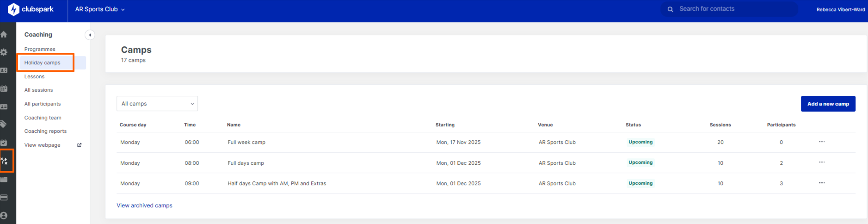Screen dimensions: 868x224
Task: Click the Coaching panel heading
Action: 38,35
